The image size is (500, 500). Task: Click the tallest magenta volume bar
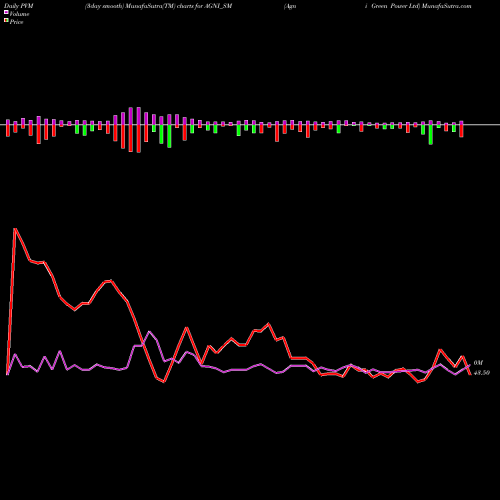pos(138,116)
